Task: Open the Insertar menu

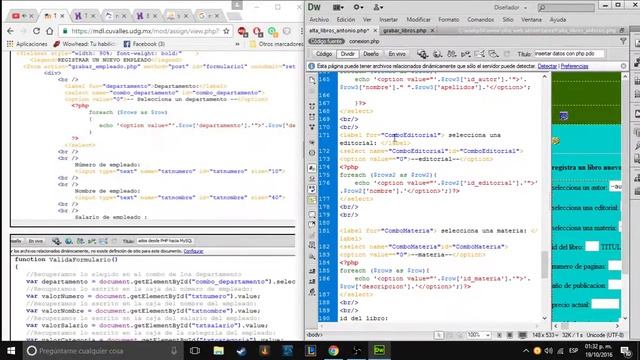Action: tap(389, 20)
